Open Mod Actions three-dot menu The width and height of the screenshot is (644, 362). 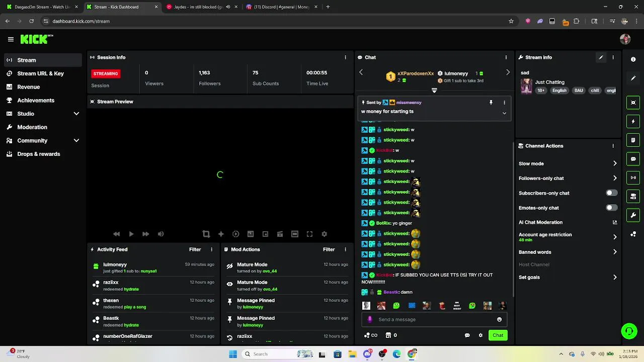pos(345,249)
